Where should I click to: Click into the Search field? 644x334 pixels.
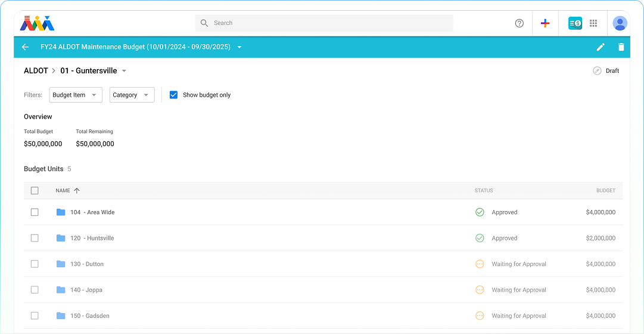pyautogui.click(x=324, y=23)
